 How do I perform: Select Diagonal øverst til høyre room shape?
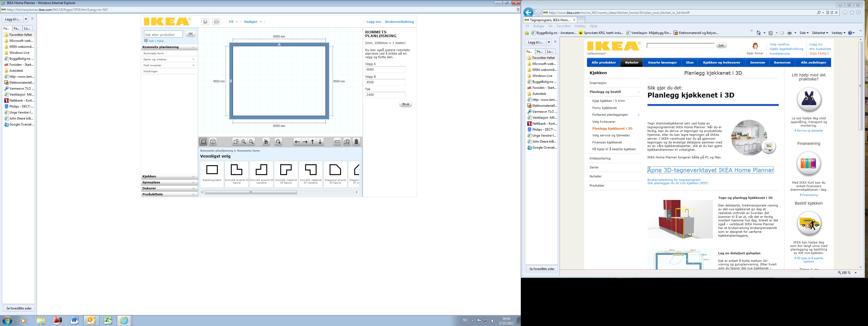coord(335,174)
